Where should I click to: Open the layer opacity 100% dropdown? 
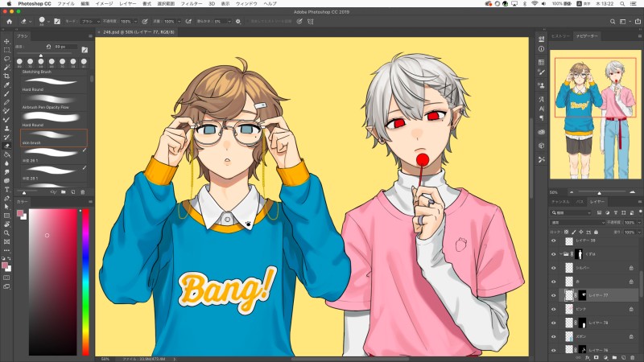pyautogui.click(x=639, y=223)
